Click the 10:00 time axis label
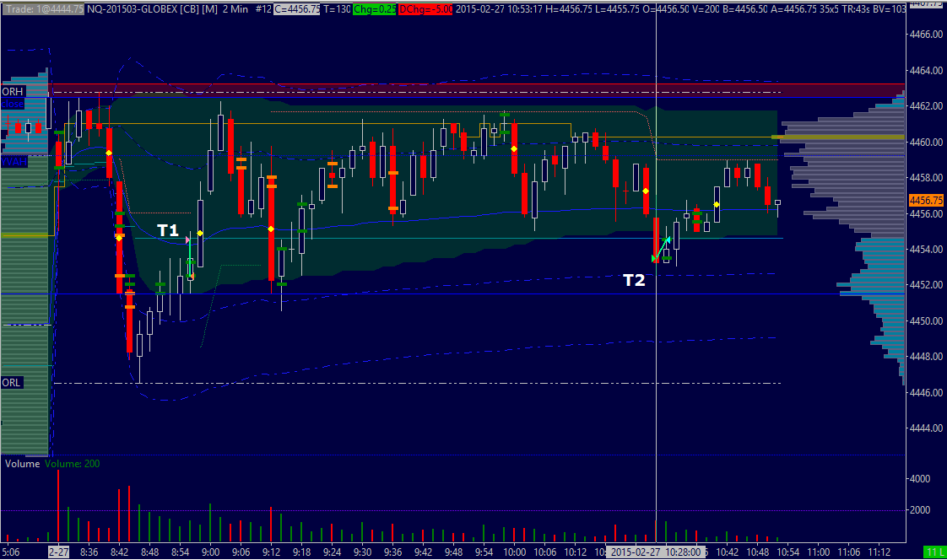This screenshot has width=947, height=560. click(x=515, y=552)
